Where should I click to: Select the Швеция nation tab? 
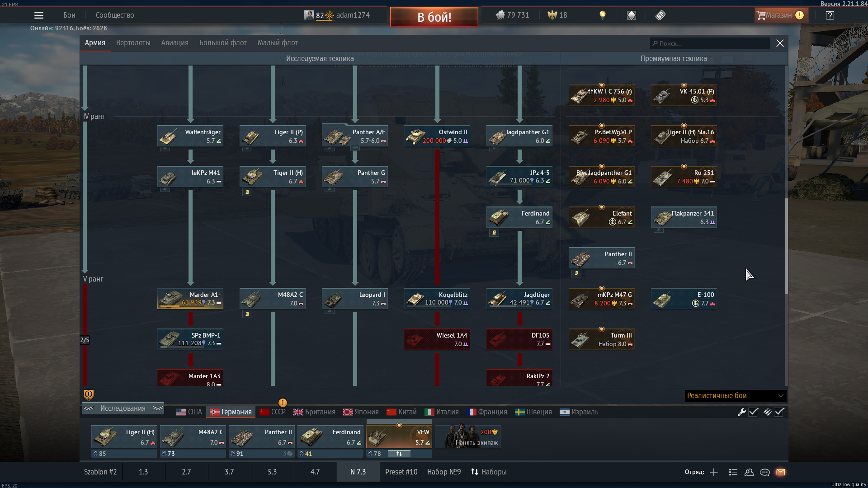[x=534, y=412]
